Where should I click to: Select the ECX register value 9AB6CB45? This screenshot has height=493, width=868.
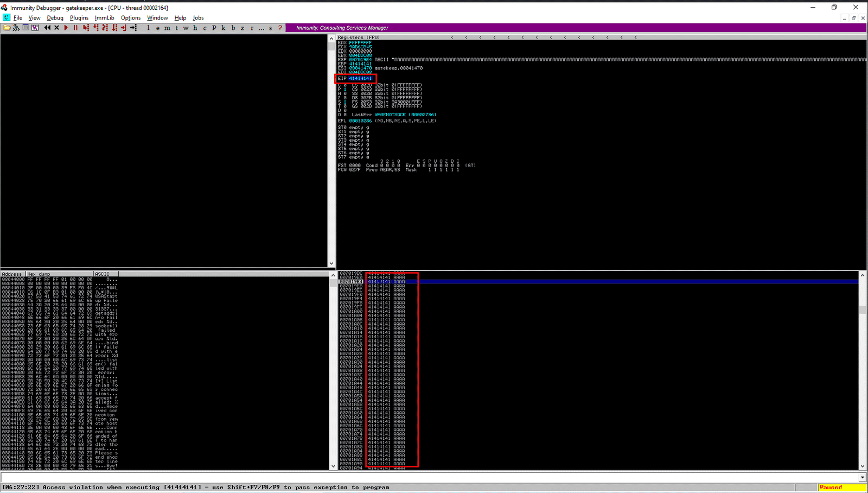(x=360, y=47)
